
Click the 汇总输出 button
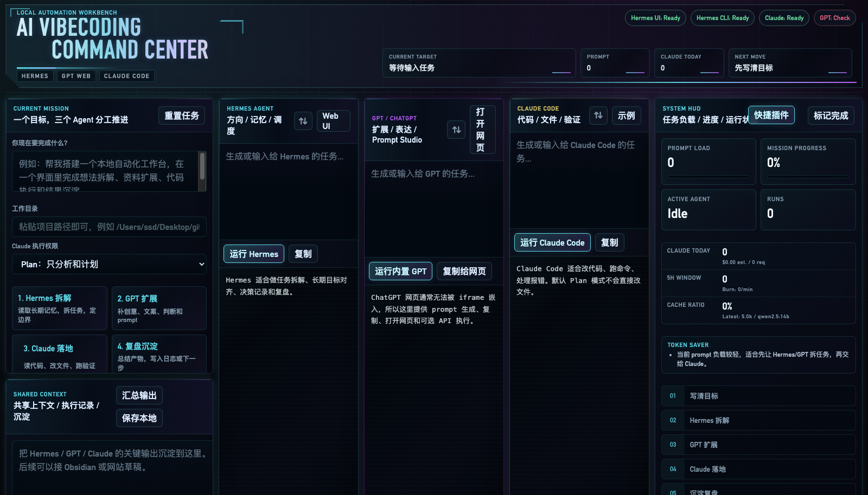(139, 395)
